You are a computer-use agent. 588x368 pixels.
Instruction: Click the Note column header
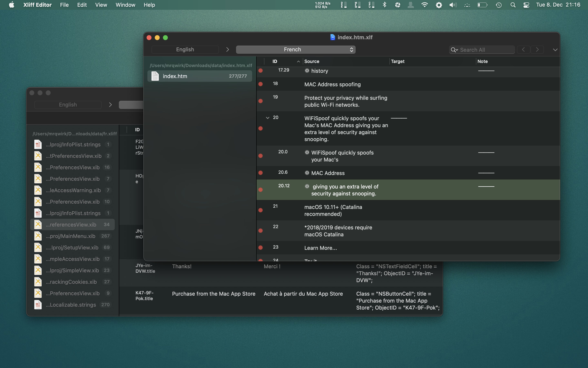pyautogui.click(x=518, y=62)
